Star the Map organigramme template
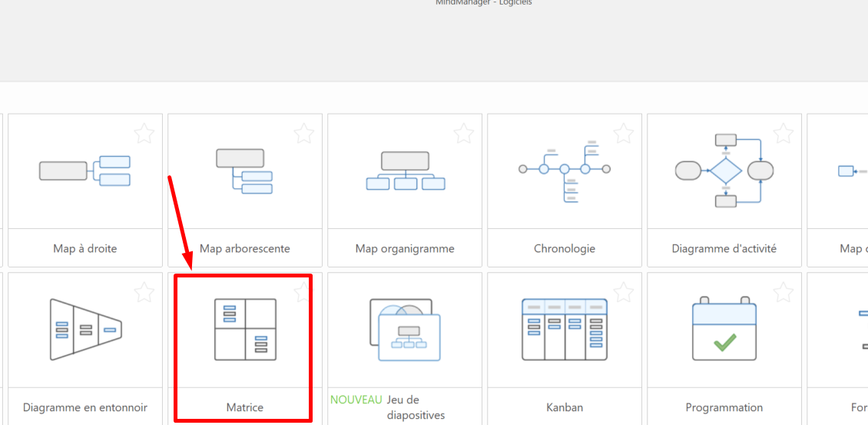This screenshot has height=425, width=868. (x=464, y=134)
